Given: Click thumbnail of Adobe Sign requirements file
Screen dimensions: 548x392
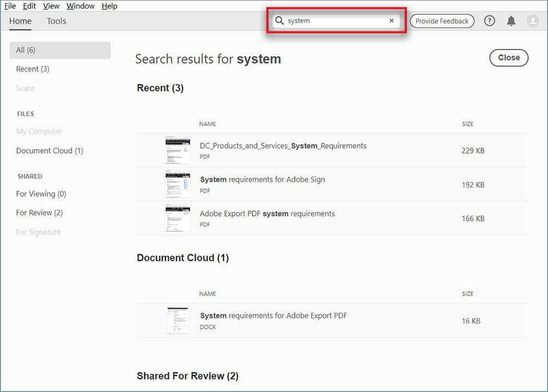Looking at the screenshot, I should pyautogui.click(x=178, y=184).
